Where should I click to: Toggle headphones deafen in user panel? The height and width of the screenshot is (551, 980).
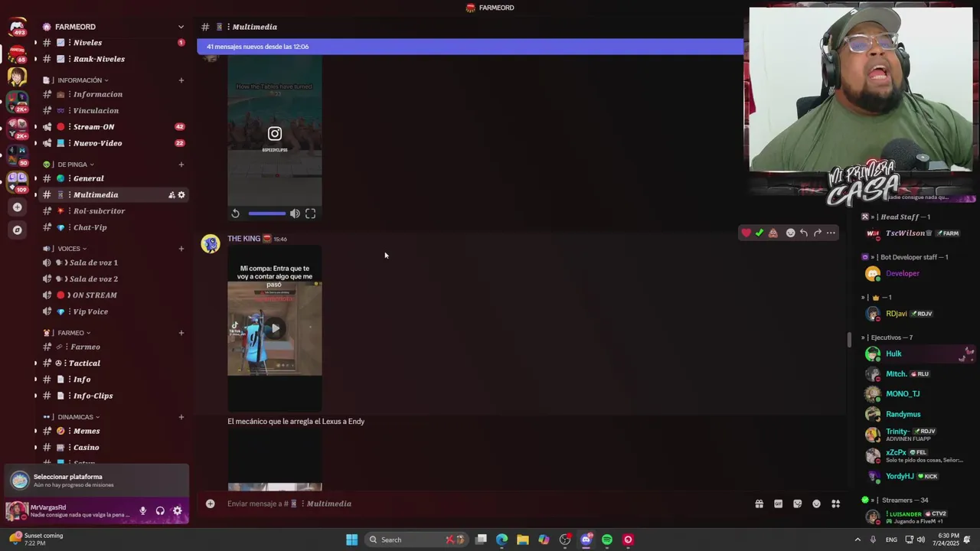pyautogui.click(x=160, y=510)
